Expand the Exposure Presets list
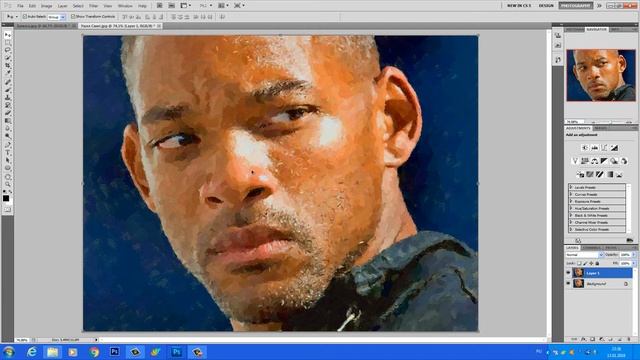 pos(571,201)
